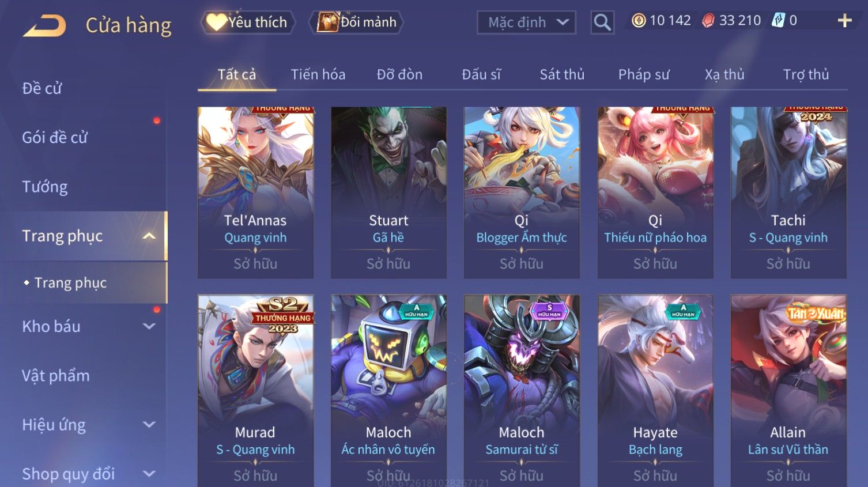Screen dimensions: 868x487
Task: Select Stuart Gã hề skin card
Action: (x=388, y=192)
